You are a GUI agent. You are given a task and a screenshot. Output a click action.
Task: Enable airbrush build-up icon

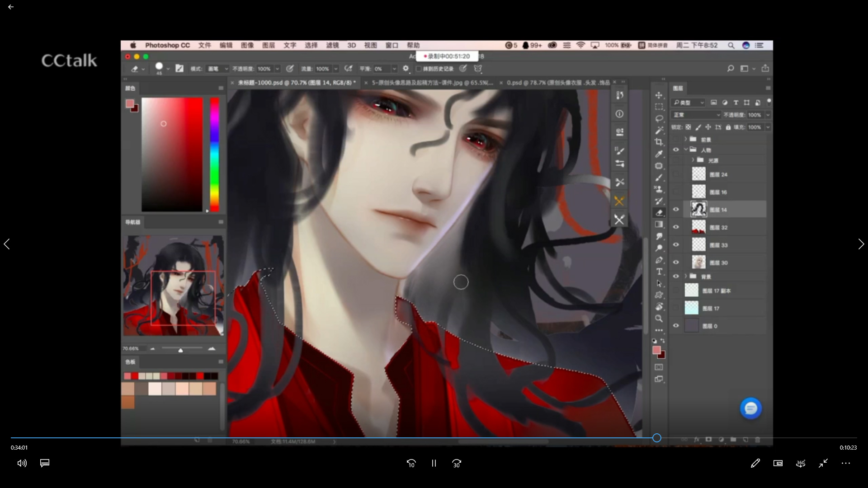click(348, 69)
